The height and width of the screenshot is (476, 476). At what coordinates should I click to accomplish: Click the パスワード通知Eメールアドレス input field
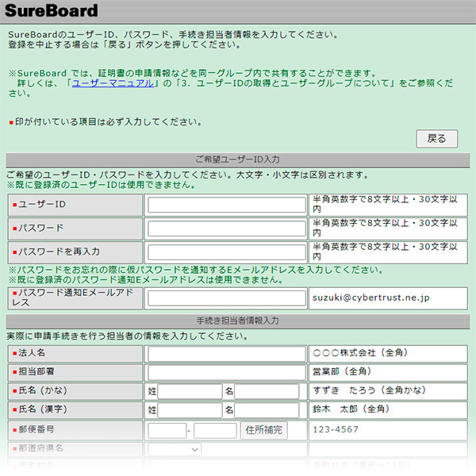click(226, 298)
